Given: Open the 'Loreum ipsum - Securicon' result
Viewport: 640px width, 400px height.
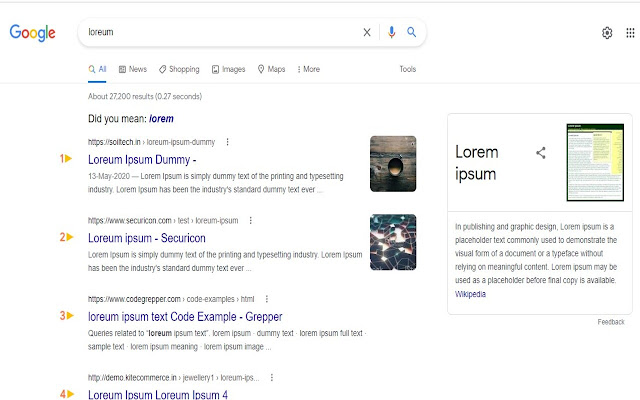Looking at the screenshot, I should pyautogui.click(x=147, y=238).
